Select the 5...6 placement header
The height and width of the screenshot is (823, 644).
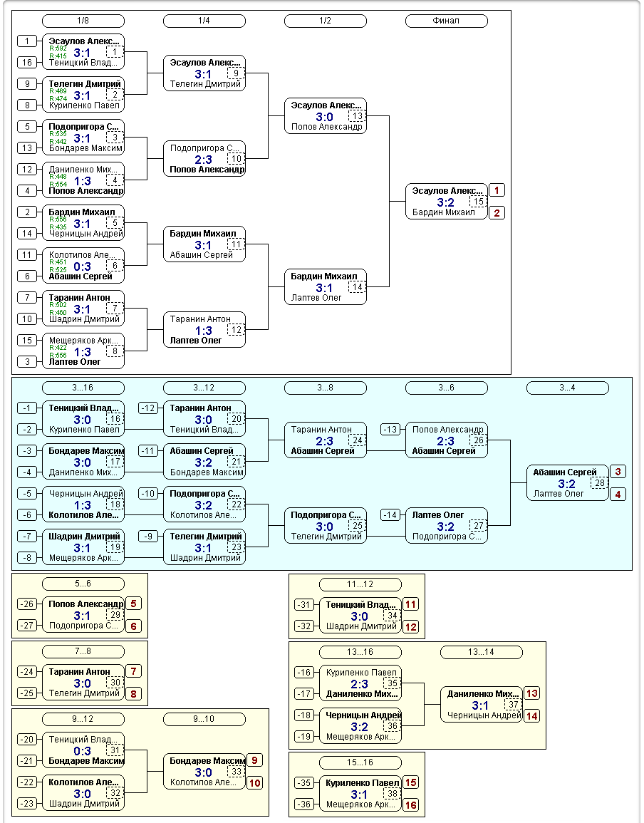(83, 584)
